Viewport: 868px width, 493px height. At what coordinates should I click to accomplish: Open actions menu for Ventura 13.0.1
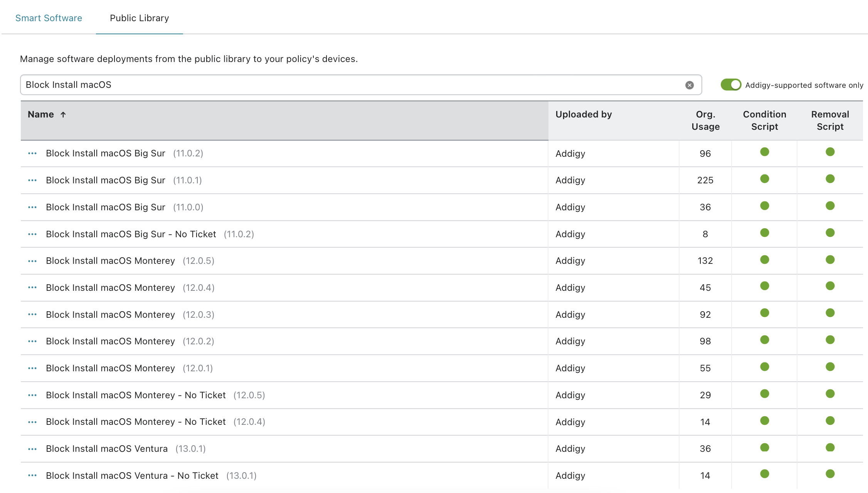tap(32, 449)
